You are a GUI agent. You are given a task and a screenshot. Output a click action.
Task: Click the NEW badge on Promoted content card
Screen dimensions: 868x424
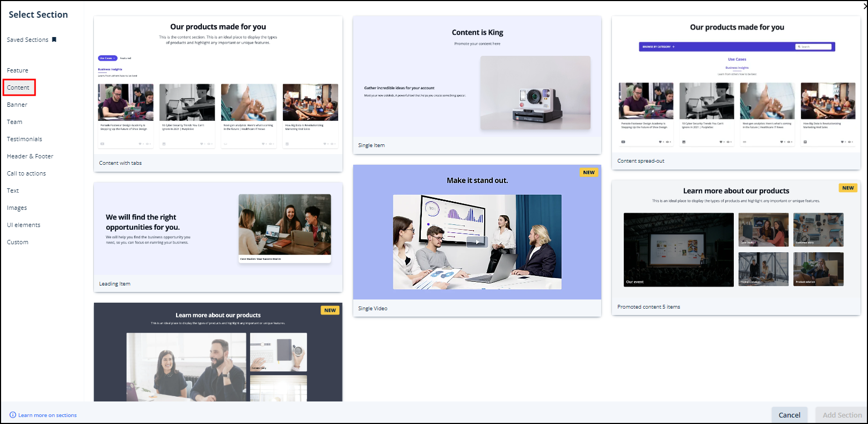(848, 188)
